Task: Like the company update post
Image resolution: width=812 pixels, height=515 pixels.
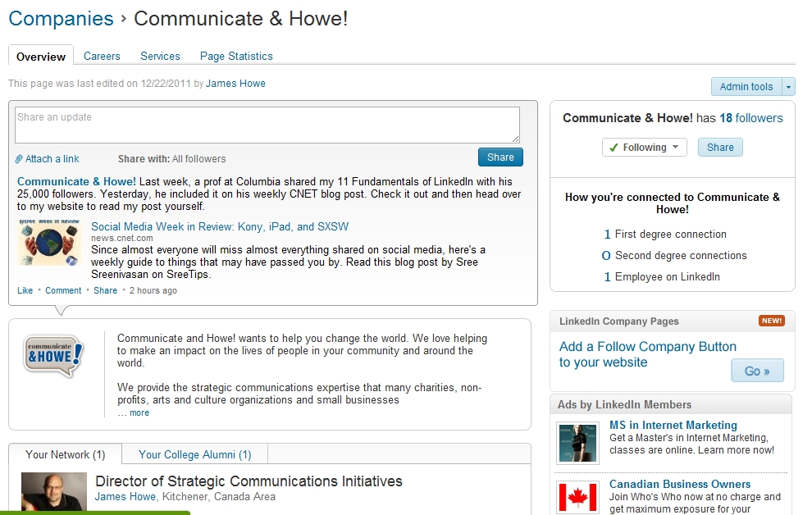Action: pyautogui.click(x=25, y=290)
